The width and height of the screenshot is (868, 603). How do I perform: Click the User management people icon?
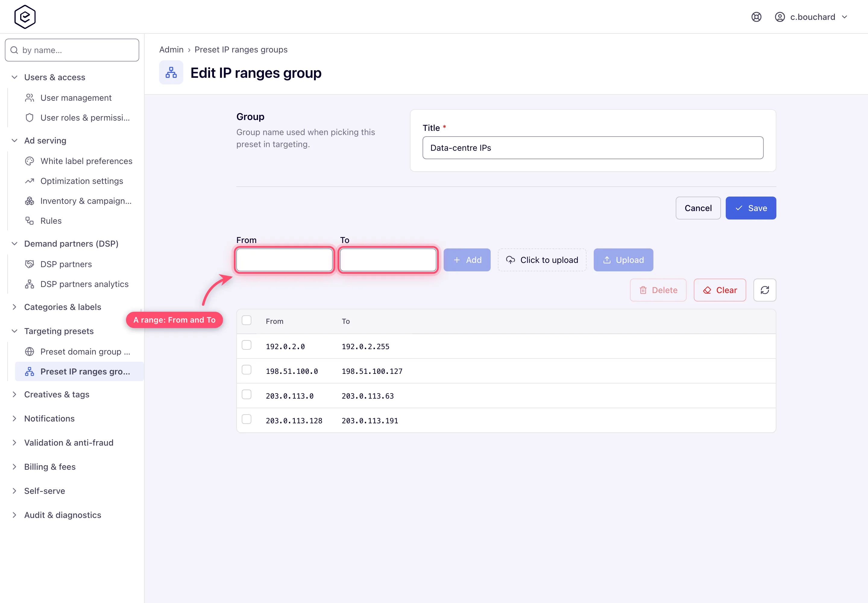[x=30, y=98]
